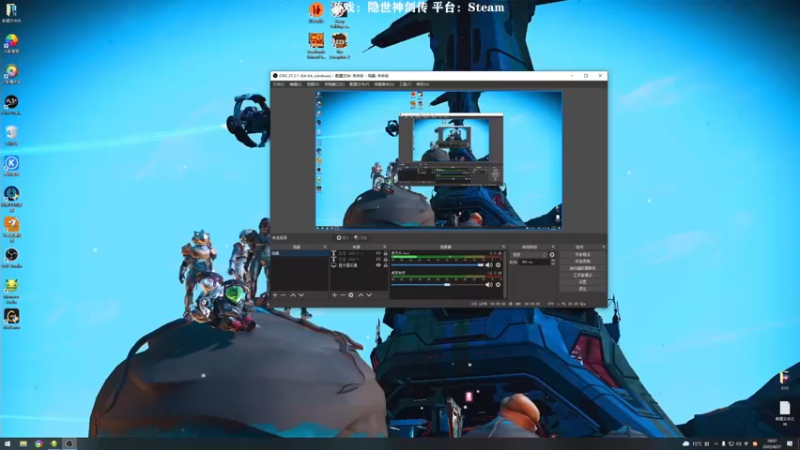800x450 pixels.
Task: Toggle Studio Mode button in Controls
Action: click(x=583, y=275)
